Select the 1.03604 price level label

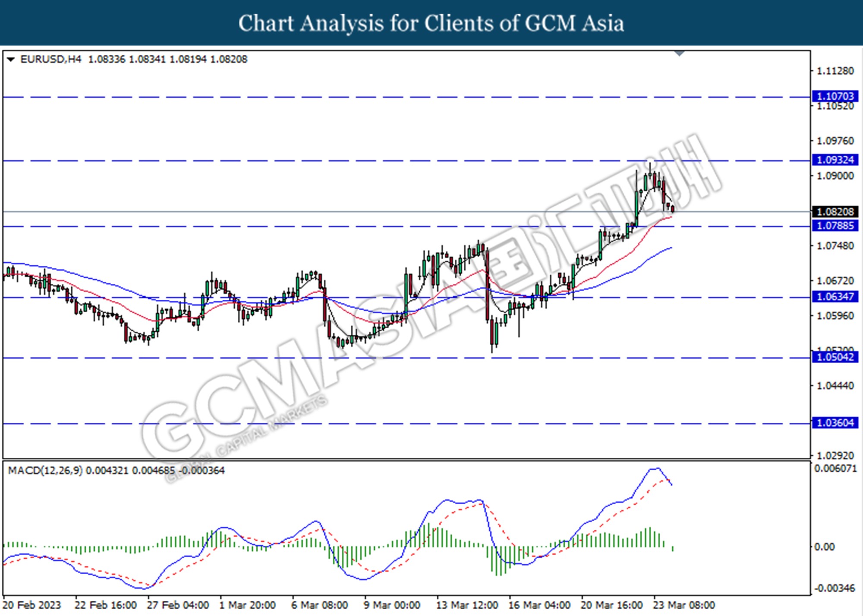(835, 423)
